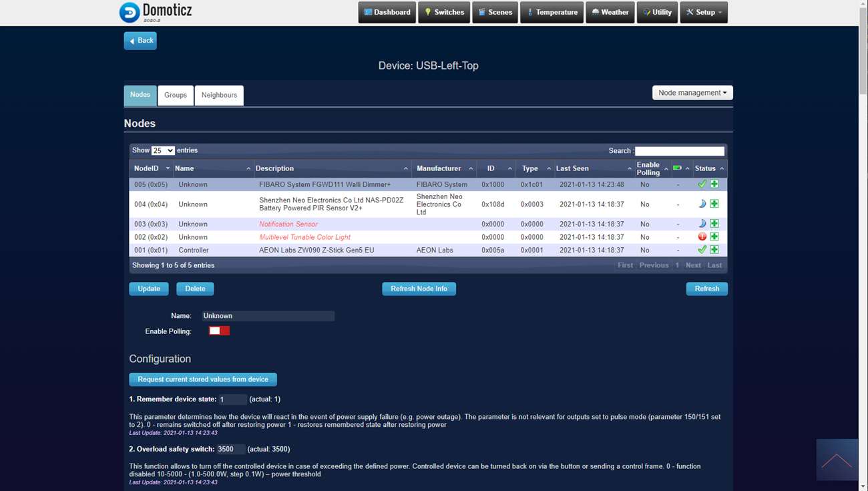This screenshot has width=868, height=491.
Task: Expand the Node management dropdown
Action: pyautogui.click(x=692, y=93)
